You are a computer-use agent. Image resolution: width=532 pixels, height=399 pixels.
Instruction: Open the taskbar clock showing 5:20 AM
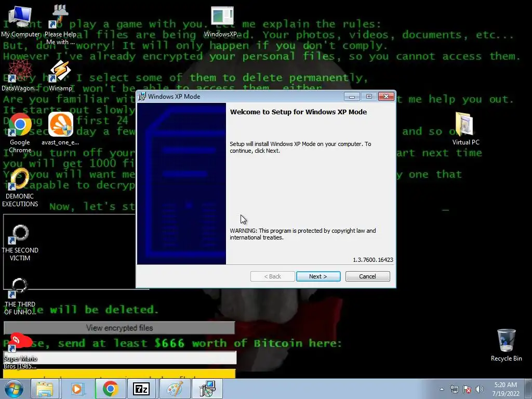point(506,389)
